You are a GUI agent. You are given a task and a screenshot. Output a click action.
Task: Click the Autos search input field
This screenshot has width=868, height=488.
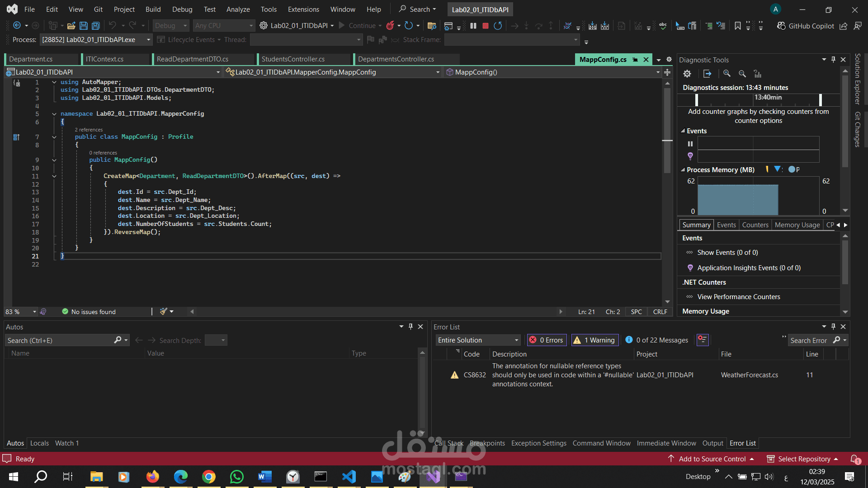[59, 340]
